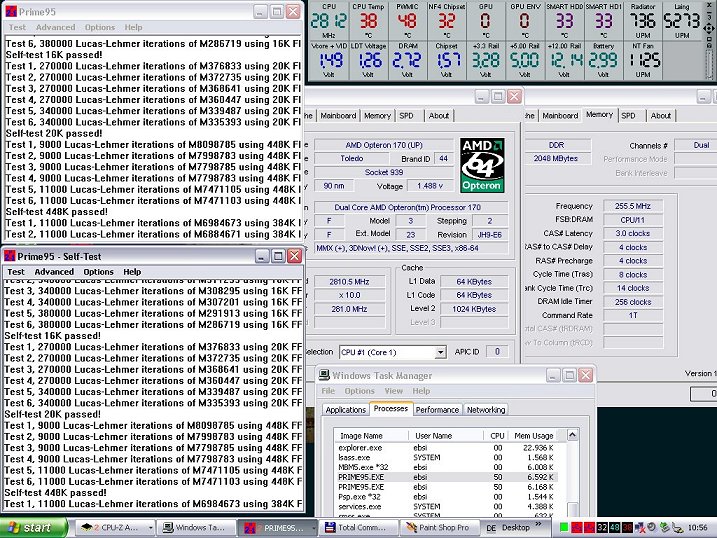Select lsass.exe process row
Viewport: 717px width, 538px height.
click(446, 458)
